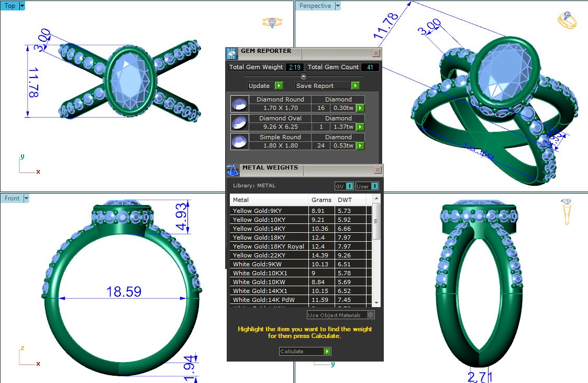Open the Front viewport dropdown arrow
Image resolution: width=588 pixels, height=383 pixels.
point(26,198)
